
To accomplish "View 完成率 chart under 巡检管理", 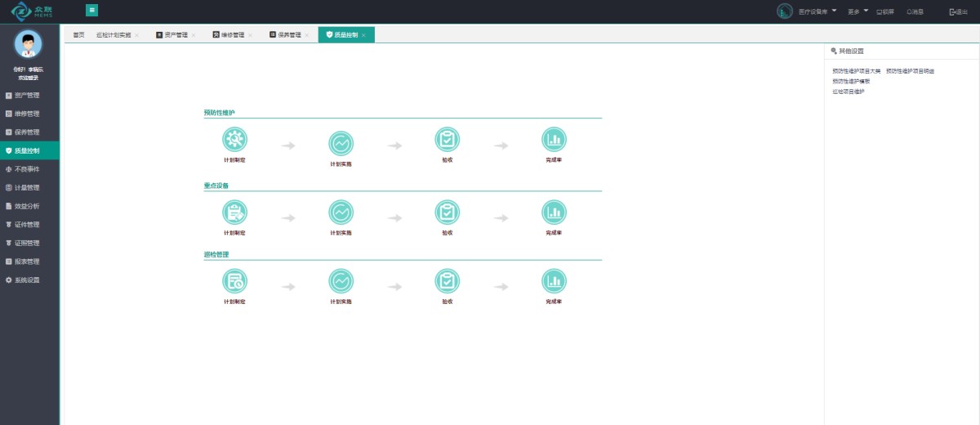I will [x=554, y=281].
